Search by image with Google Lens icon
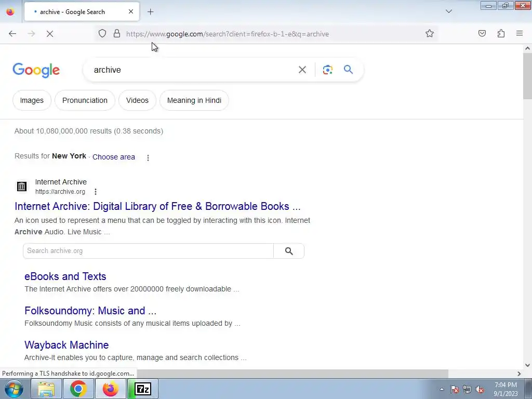532x399 pixels. (x=327, y=70)
